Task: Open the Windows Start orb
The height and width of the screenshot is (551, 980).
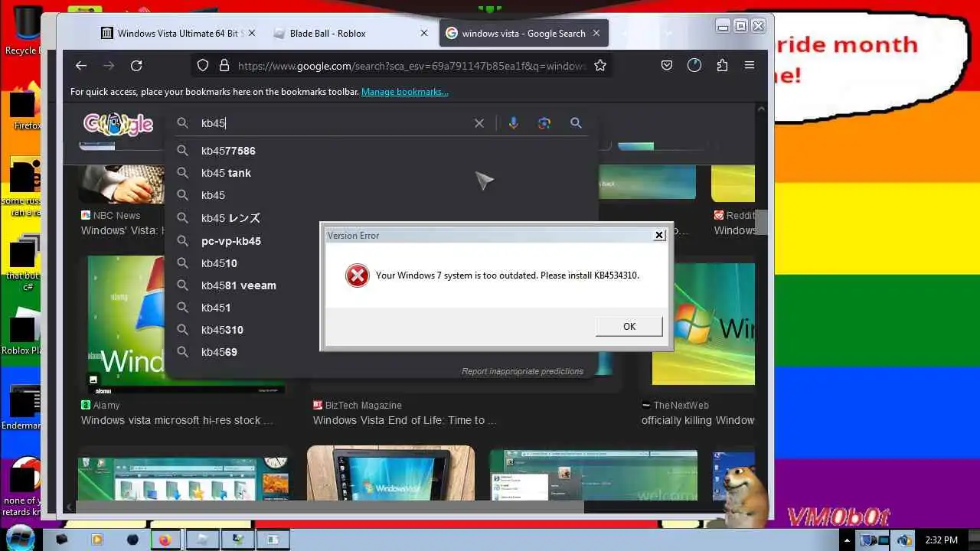Action: [x=20, y=539]
